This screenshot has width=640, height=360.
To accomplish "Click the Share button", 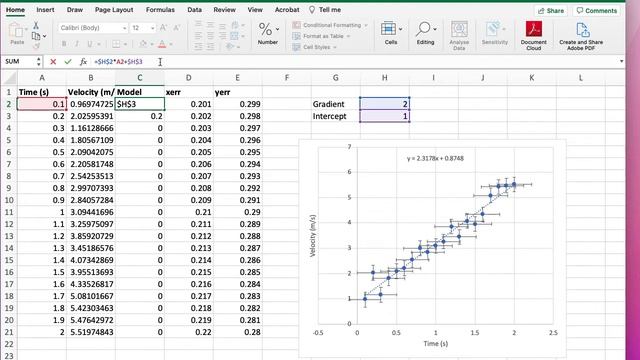I will (551, 11).
